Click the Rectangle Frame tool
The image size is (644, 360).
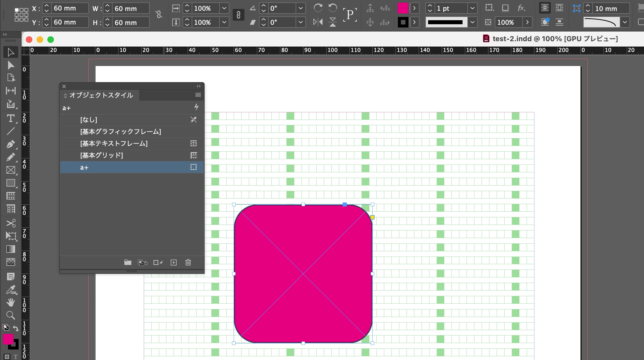click(x=11, y=170)
